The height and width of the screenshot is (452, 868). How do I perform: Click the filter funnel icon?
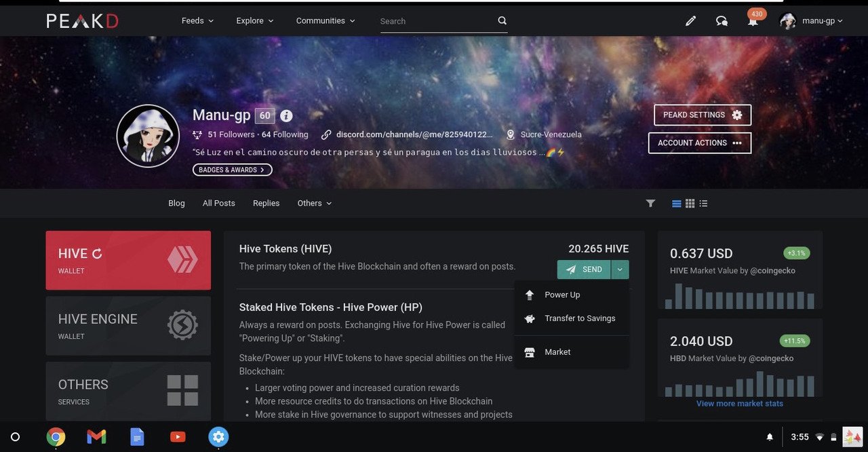click(650, 203)
